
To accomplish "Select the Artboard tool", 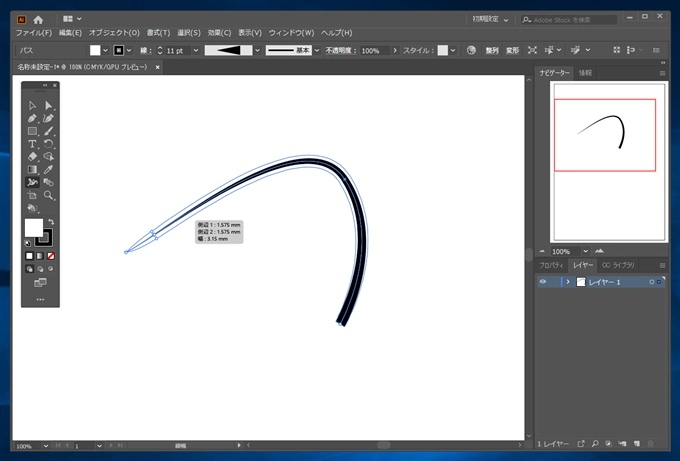I will (32, 195).
